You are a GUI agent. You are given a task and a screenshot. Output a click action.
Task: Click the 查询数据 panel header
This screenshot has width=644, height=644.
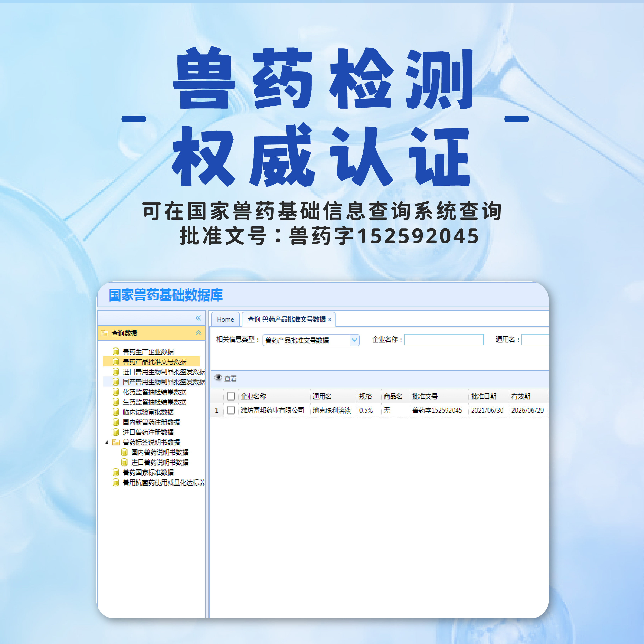click(151, 333)
